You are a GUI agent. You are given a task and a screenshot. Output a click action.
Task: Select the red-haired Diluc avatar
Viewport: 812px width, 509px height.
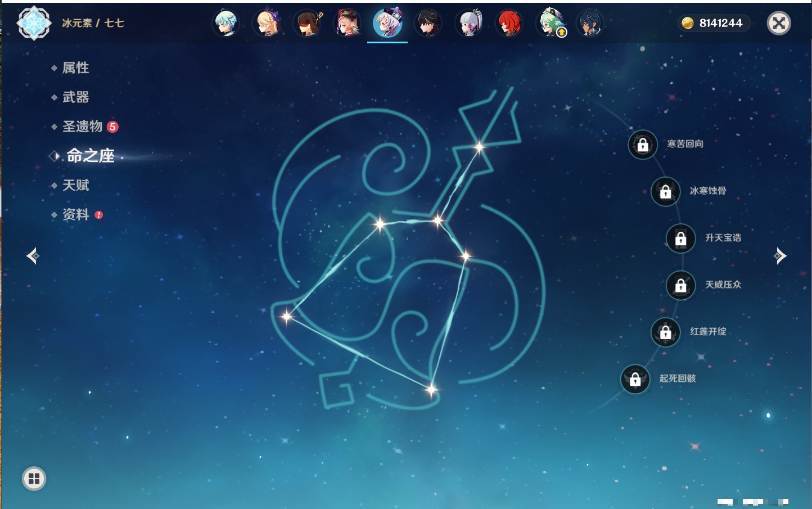(509, 24)
